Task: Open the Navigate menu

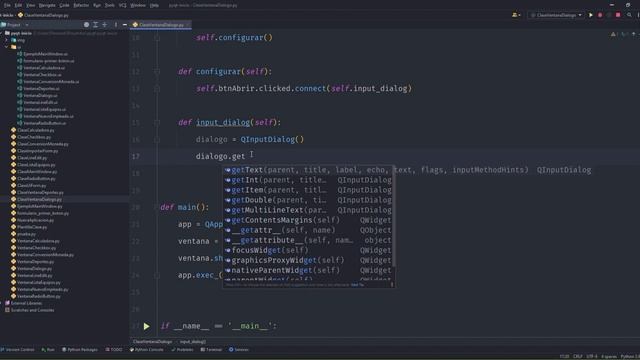Action: coord(47,5)
